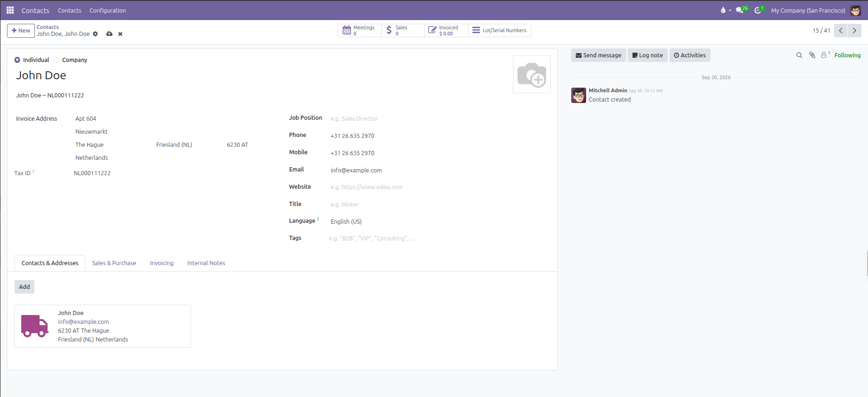Click the paperclip attachments icon

812,55
